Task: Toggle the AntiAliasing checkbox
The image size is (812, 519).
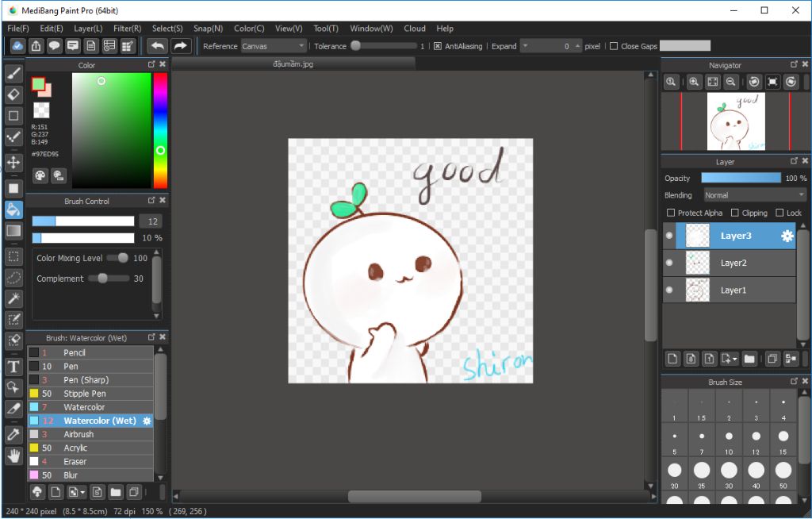Action: click(438, 46)
